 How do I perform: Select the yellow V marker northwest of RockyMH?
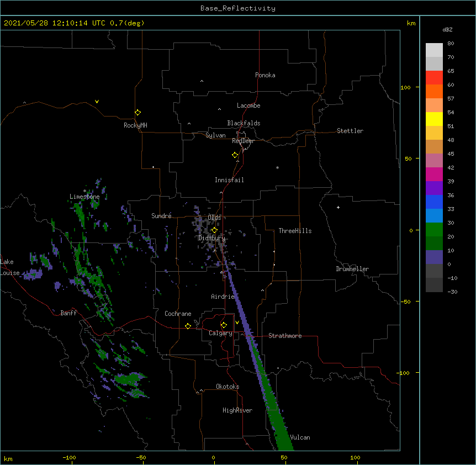pyautogui.click(x=97, y=102)
